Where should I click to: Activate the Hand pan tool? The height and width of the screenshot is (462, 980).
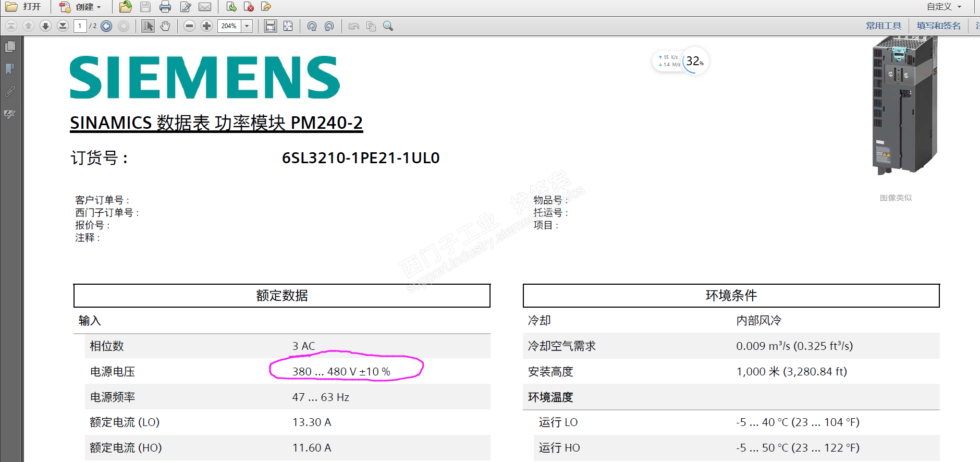click(x=165, y=26)
